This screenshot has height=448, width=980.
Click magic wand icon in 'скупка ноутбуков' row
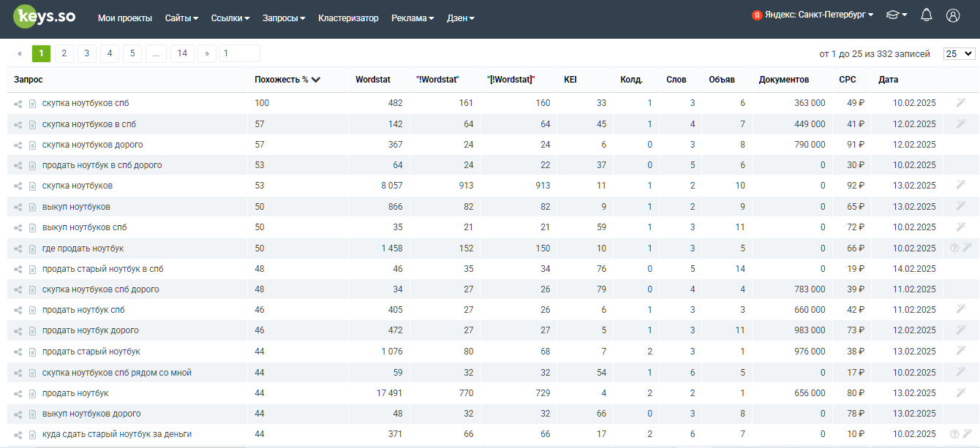pyautogui.click(x=961, y=186)
